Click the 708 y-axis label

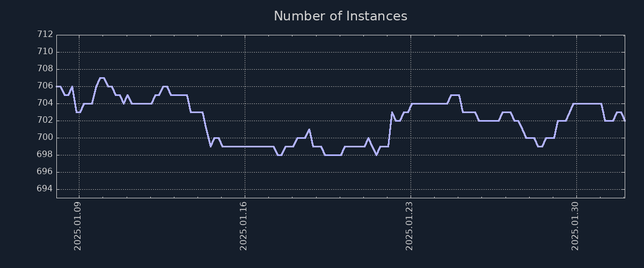click(45, 69)
